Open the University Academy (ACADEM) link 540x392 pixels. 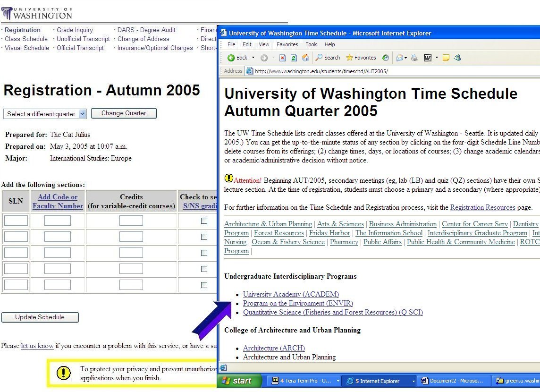click(291, 294)
